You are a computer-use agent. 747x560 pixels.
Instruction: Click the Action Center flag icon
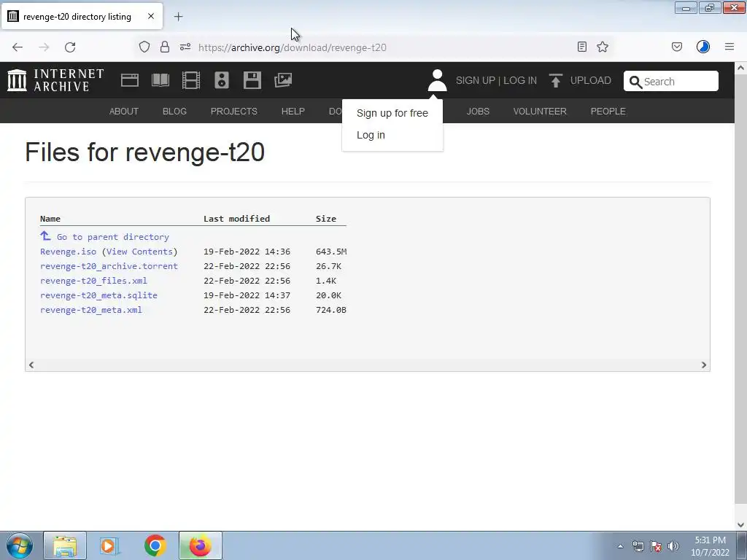tap(656, 546)
